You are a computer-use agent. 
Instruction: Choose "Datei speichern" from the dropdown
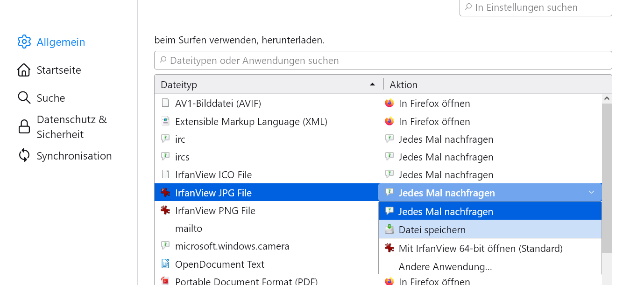click(432, 229)
